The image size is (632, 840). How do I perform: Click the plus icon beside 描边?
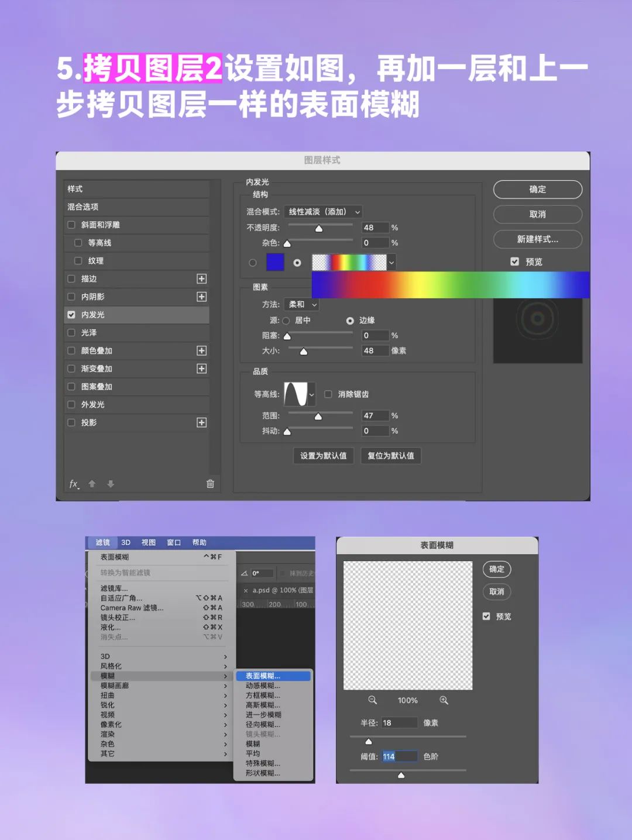201,279
